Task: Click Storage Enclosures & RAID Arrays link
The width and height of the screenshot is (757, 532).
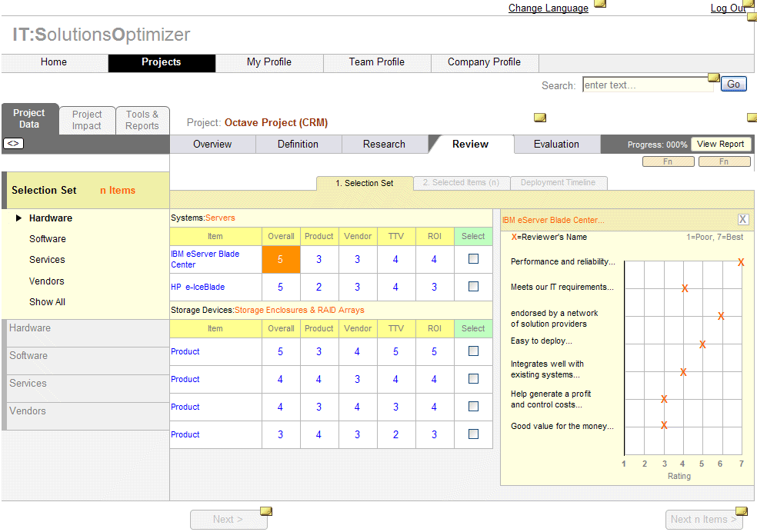Action: [x=299, y=310]
